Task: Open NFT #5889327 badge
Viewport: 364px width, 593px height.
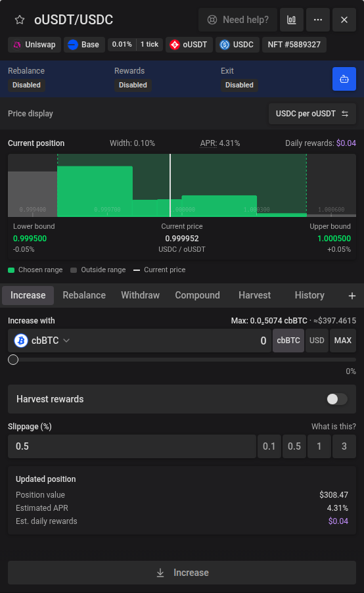Action: coord(294,45)
